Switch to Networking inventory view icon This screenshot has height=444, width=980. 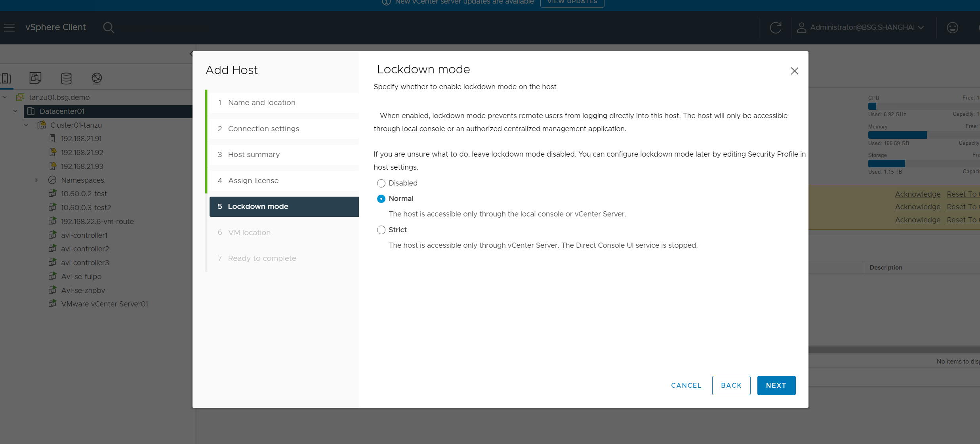(97, 78)
